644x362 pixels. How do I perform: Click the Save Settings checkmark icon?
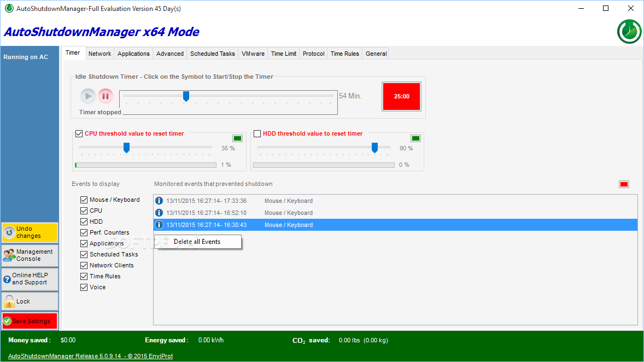pyautogui.click(x=7, y=321)
